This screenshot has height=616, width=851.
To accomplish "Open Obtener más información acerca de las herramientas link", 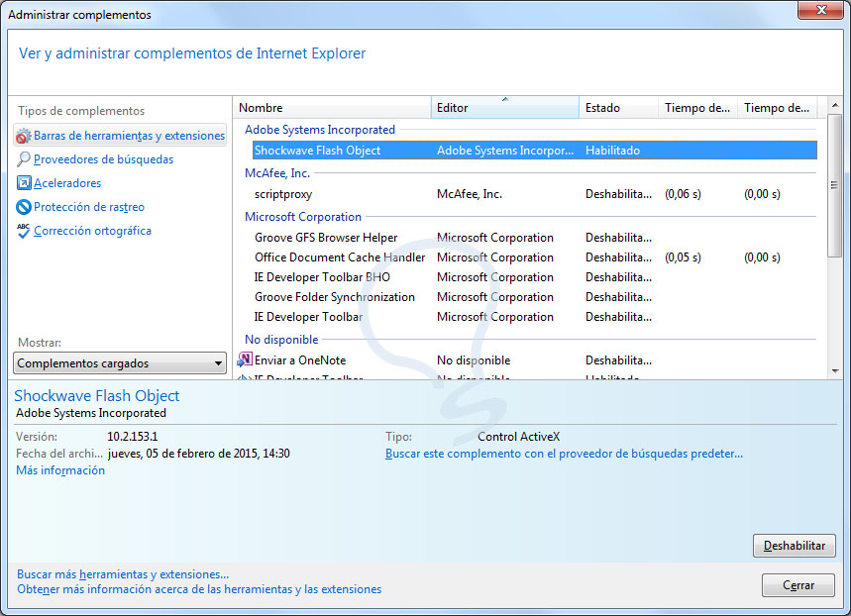I will 199,589.
